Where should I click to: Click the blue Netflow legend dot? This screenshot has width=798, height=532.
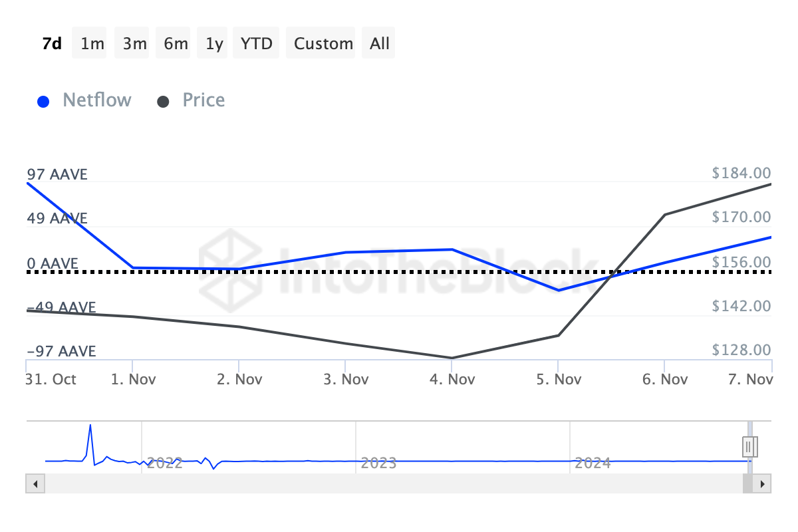point(43,100)
